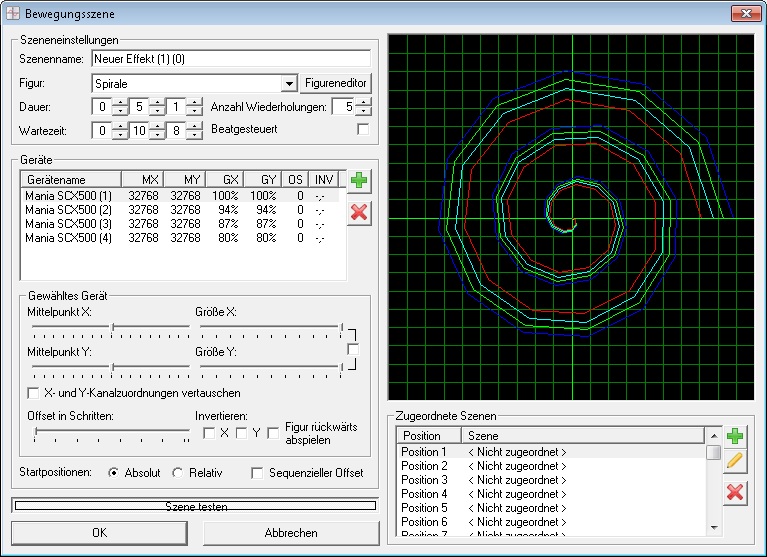767x557 pixels.
Task: Click red X icon beside device list
Action: click(359, 212)
